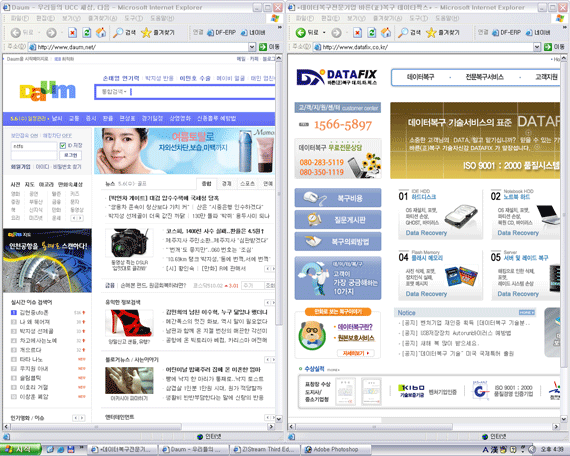
Task: Go forward in the Daum IE window
Action: pyautogui.click(x=51, y=33)
